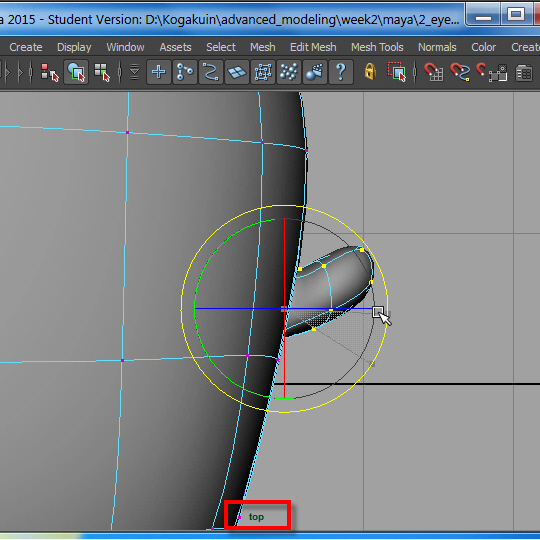The image size is (540, 540).
Task: Activate select by object type mode
Action: click(76, 72)
